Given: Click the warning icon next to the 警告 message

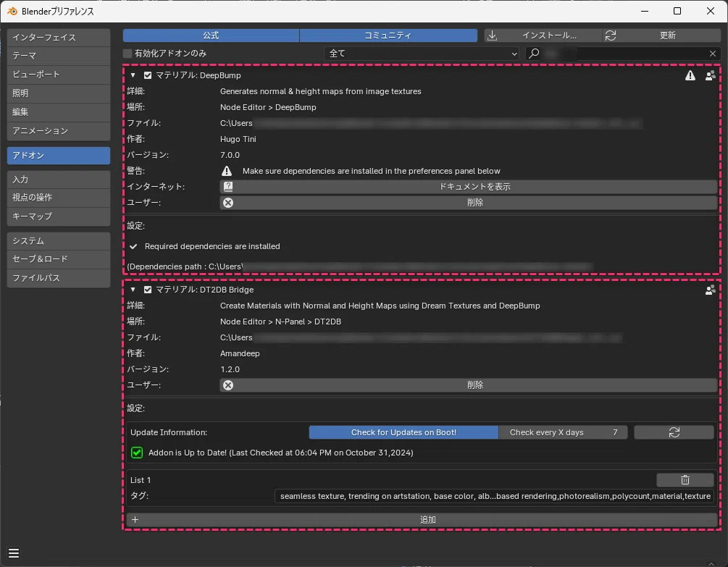Looking at the screenshot, I should tap(227, 171).
